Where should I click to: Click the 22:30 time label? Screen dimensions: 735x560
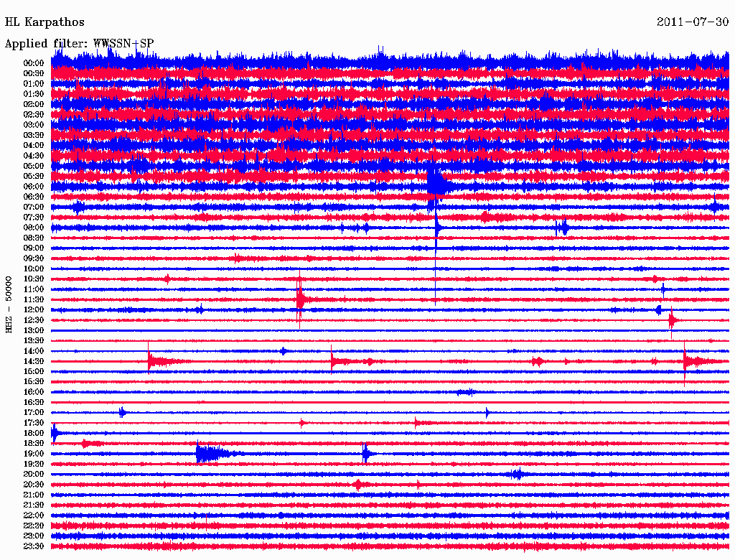(34, 526)
